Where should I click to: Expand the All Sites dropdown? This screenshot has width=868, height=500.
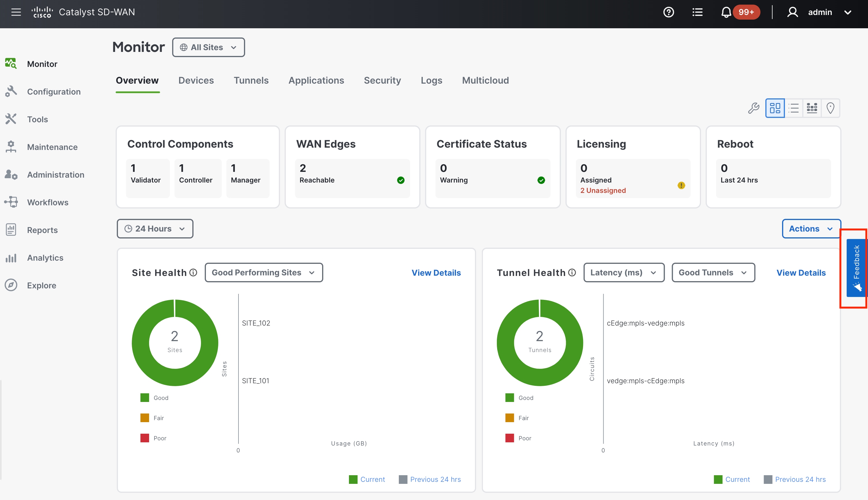click(x=208, y=47)
